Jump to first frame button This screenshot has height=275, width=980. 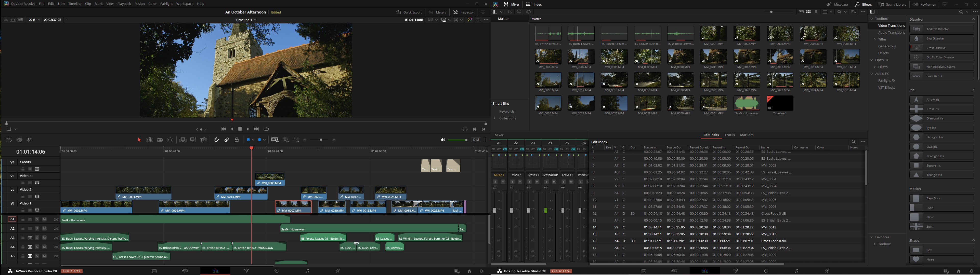[x=223, y=129]
